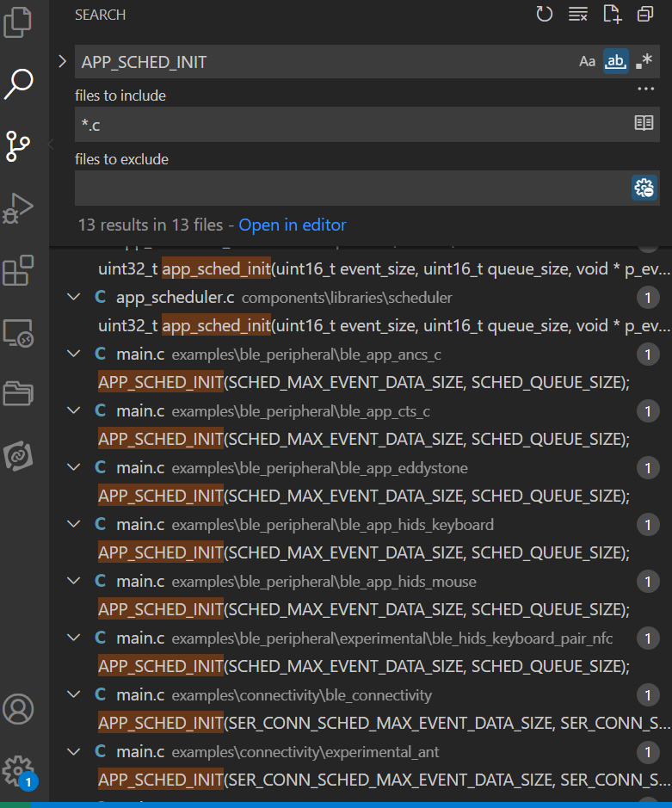672x808 pixels.
Task: Toggle search details ellipsis
Action: pyautogui.click(x=645, y=89)
